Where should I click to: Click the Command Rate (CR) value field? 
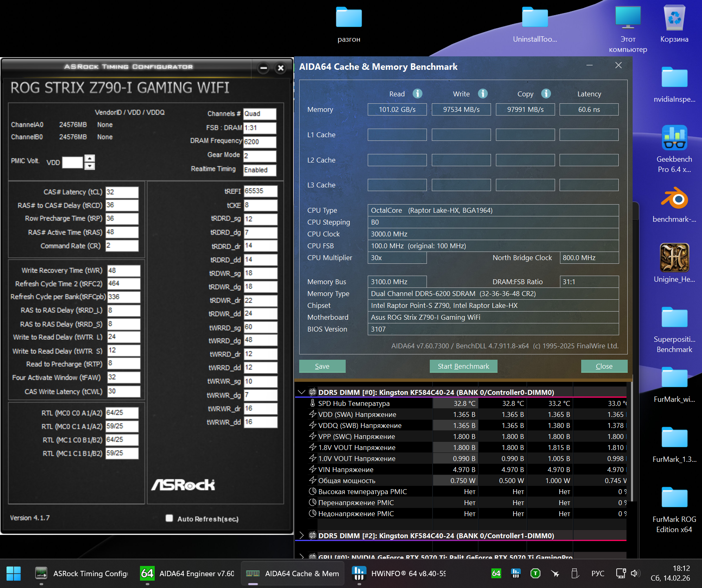pyautogui.click(x=122, y=246)
